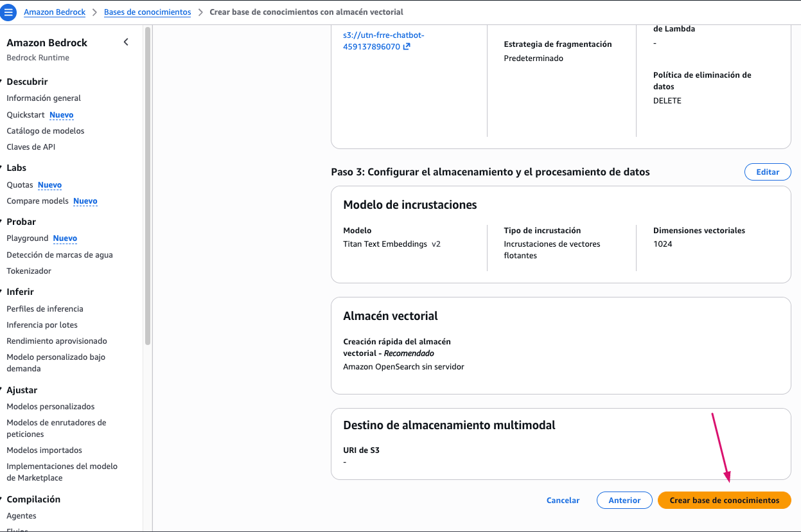Open Tokenizador in sidebar
Screen dimensions: 801x532
click(29, 271)
